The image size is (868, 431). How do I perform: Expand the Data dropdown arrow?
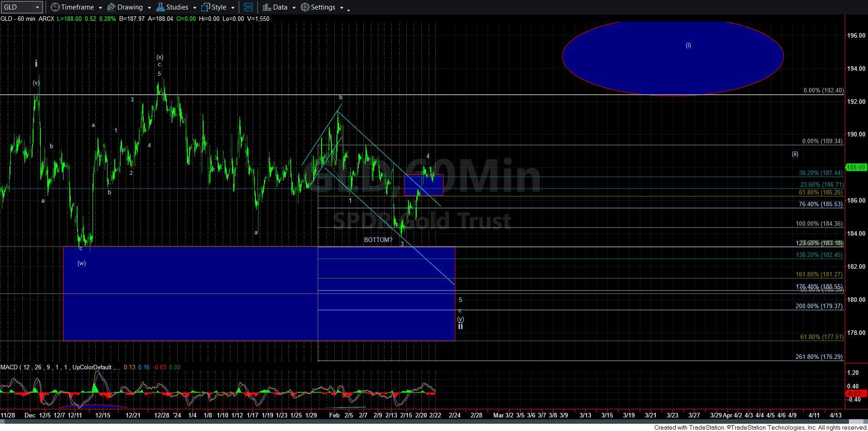[294, 8]
